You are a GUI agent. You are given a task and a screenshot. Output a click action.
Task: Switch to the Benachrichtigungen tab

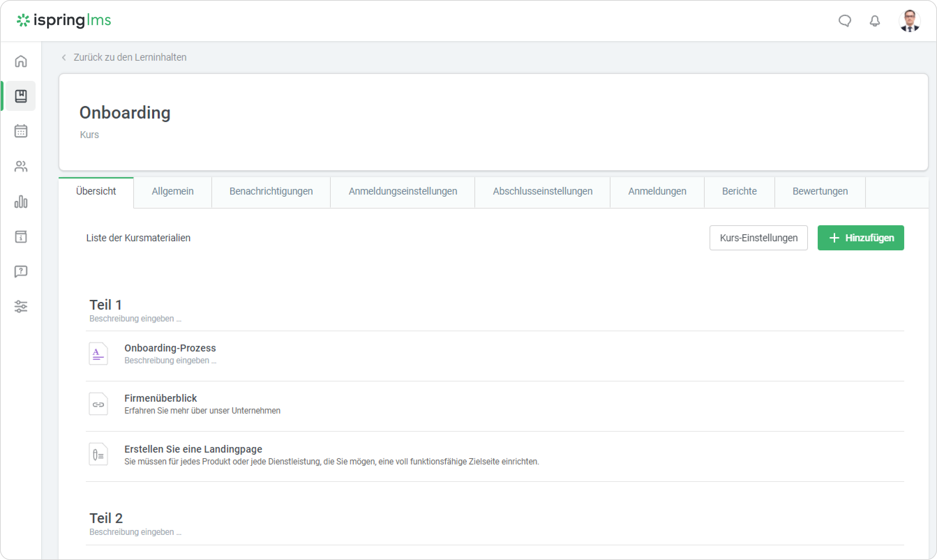[271, 191]
